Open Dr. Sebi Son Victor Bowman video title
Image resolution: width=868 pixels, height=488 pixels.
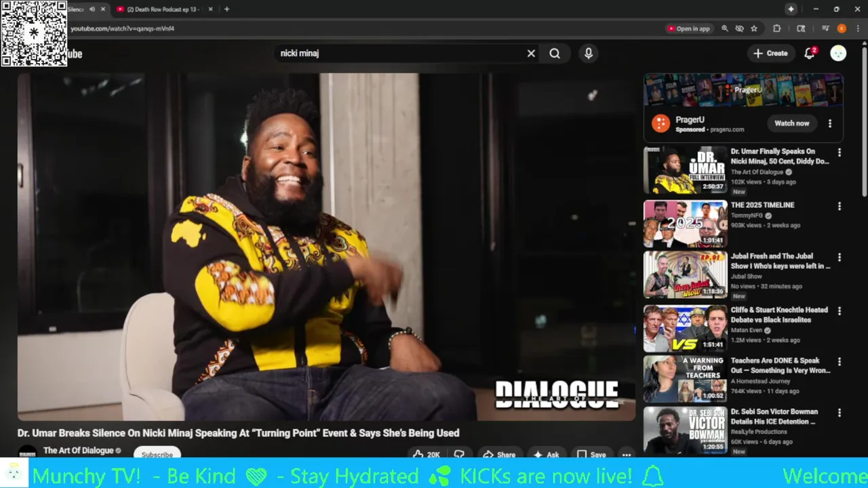tap(774, 416)
